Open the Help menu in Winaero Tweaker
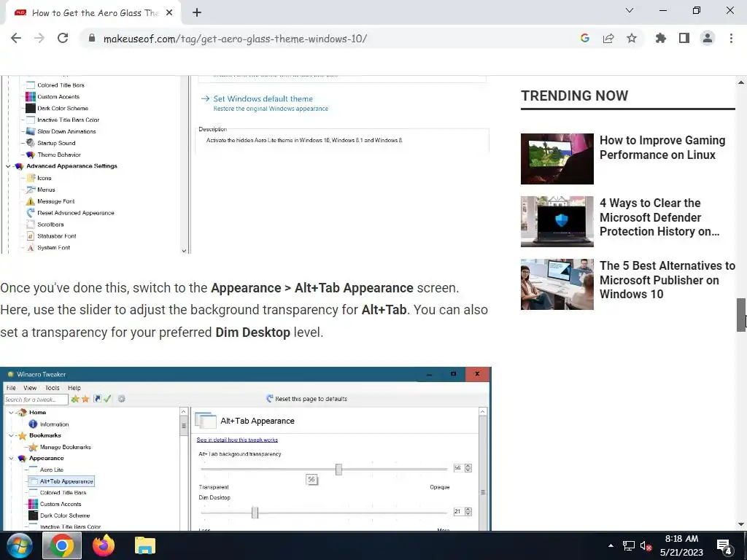The height and width of the screenshot is (560, 747). pos(74,388)
